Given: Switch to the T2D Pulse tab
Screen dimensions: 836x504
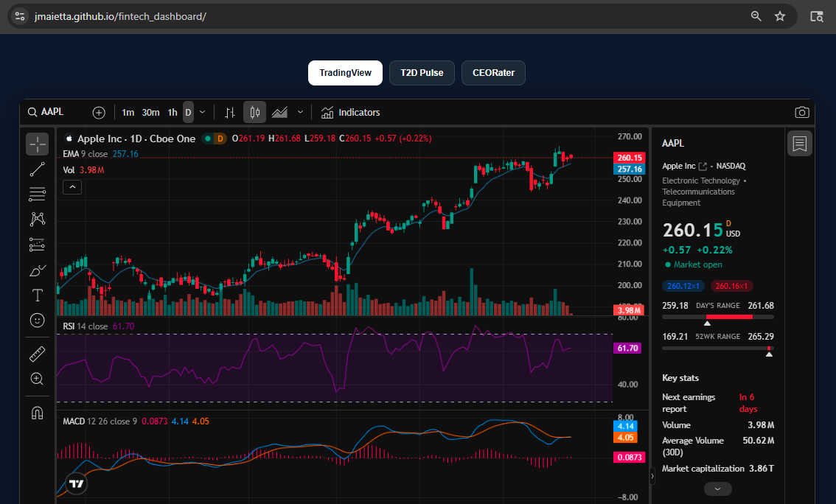Looking at the screenshot, I should pyautogui.click(x=422, y=73).
